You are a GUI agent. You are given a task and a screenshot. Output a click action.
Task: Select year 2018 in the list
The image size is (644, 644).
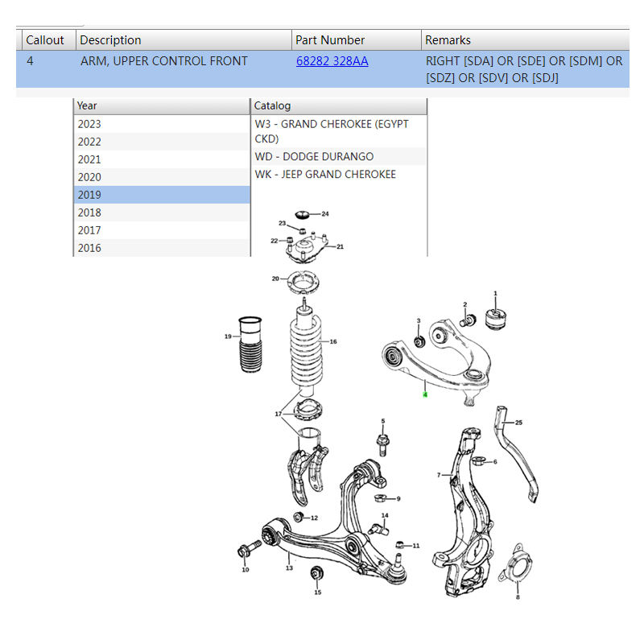click(162, 213)
